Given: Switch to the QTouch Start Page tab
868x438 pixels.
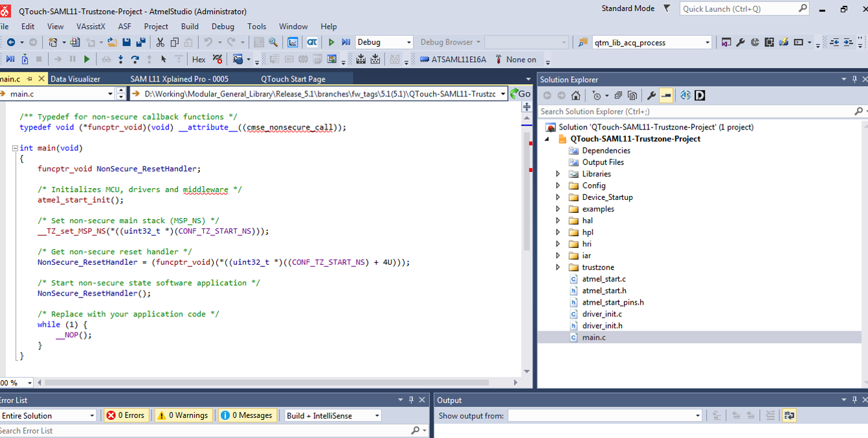Looking at the screenshot, I should pos(293,79).
